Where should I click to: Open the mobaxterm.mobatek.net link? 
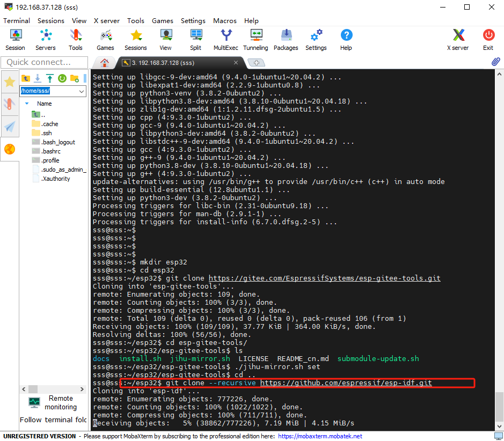point(320,436)
